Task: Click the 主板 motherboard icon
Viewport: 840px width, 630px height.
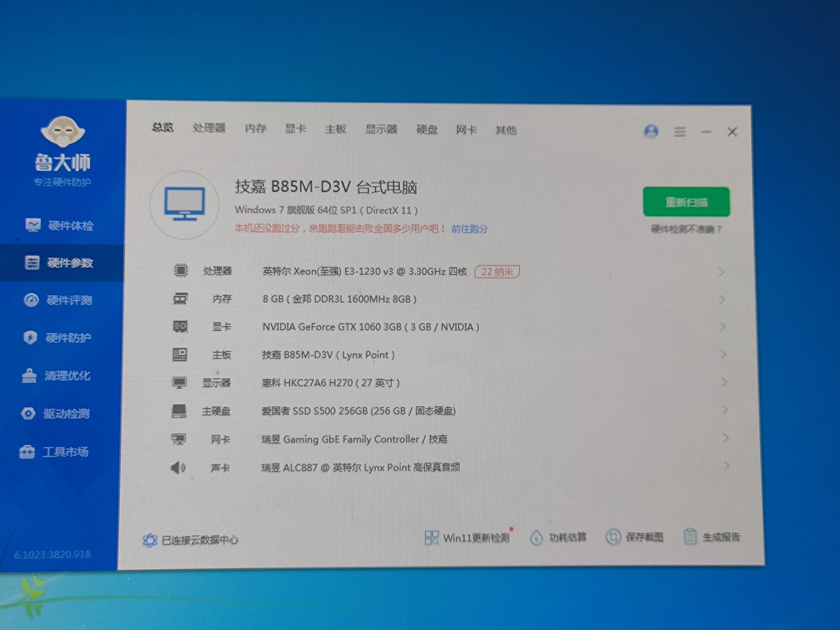Action: (180, 354)
